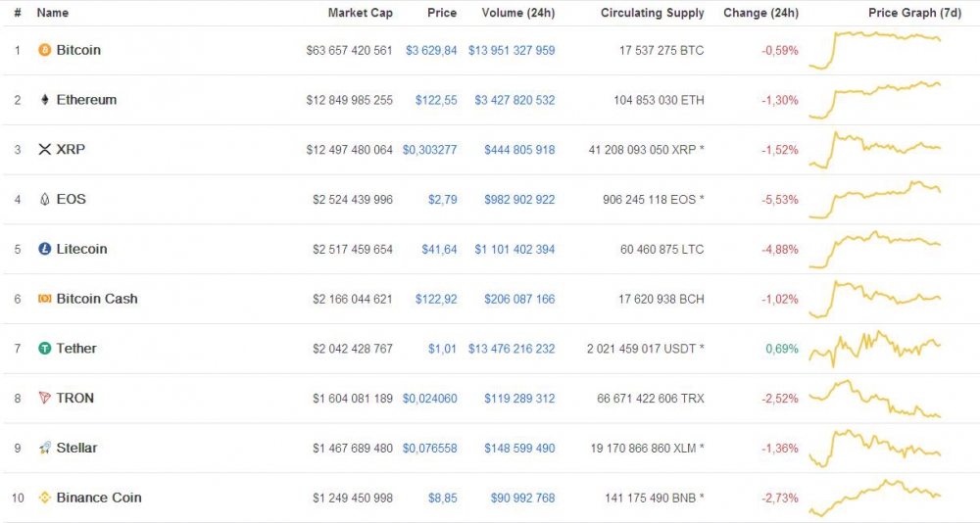This screenshot has height=523, width=980.
Task: Click the EOS logo icon
Action: pos(44,200)
